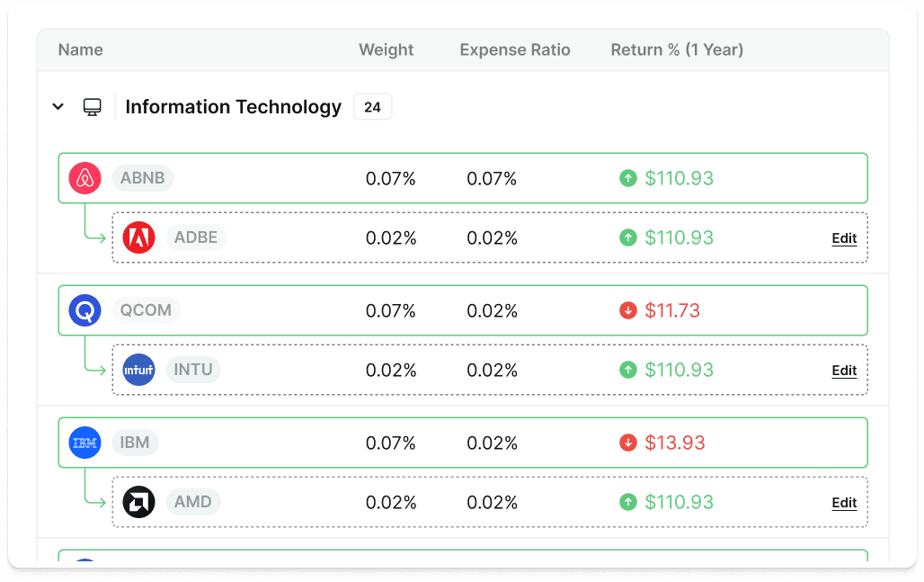Select the QCOM ticker tag

click(146, 310)
